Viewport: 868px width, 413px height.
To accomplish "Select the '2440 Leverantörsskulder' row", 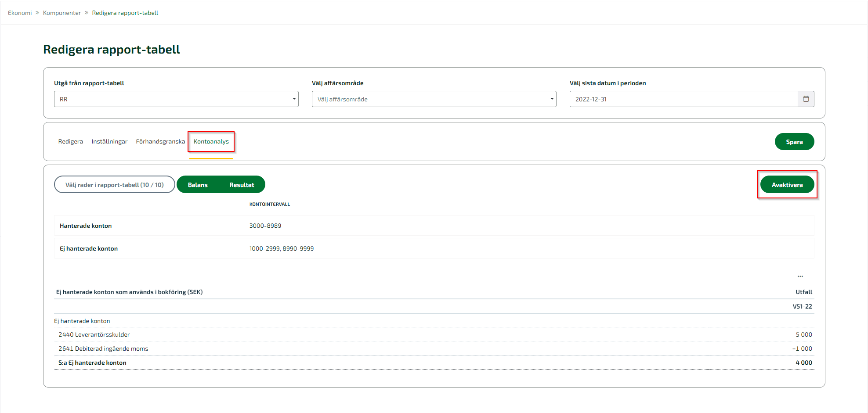I will click(x=434, y=334).
